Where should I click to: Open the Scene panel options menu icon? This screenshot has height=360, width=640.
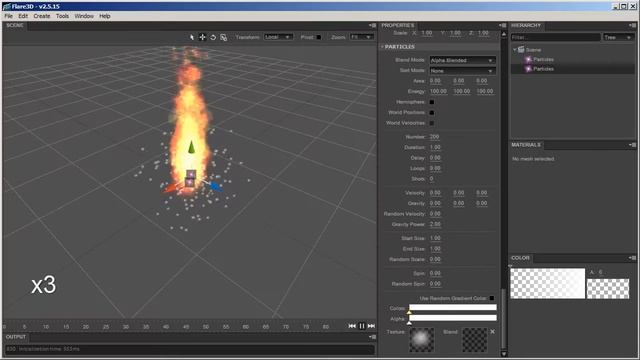(372, 25)
